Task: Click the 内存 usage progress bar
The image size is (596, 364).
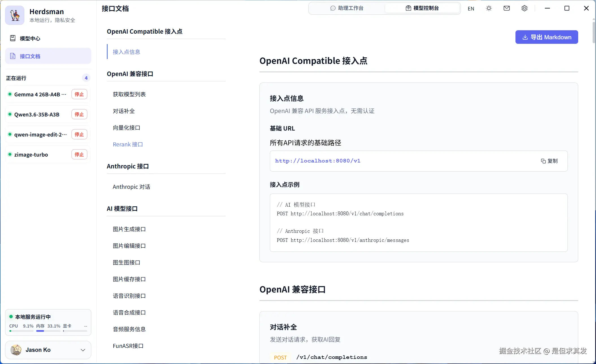Action: (48, 331)
